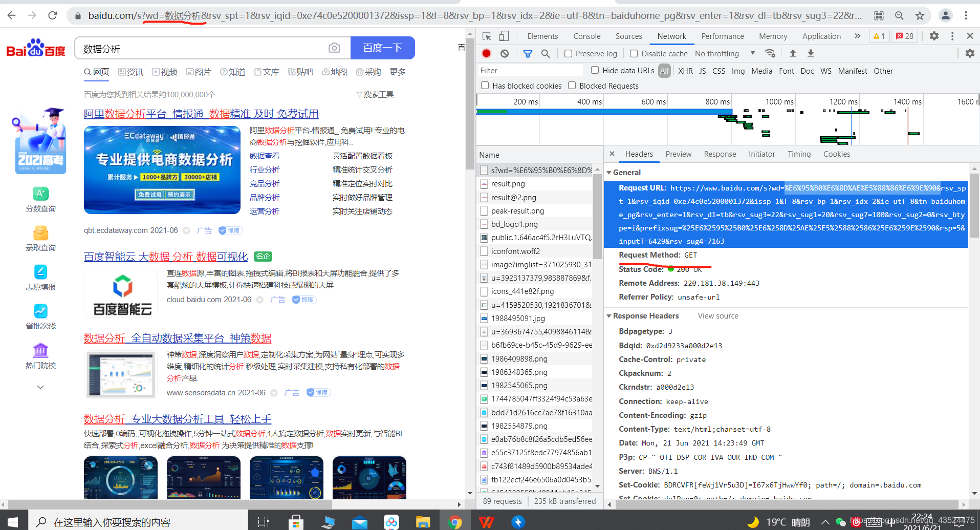Filter requests by XHR
Image resolution: width=980 pixels, height=530 pixels.
[x=685, y=71]
